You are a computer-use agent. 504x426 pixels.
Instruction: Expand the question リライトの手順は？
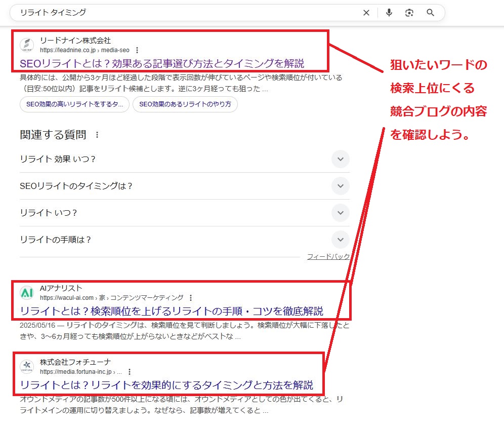pos(341,240)
